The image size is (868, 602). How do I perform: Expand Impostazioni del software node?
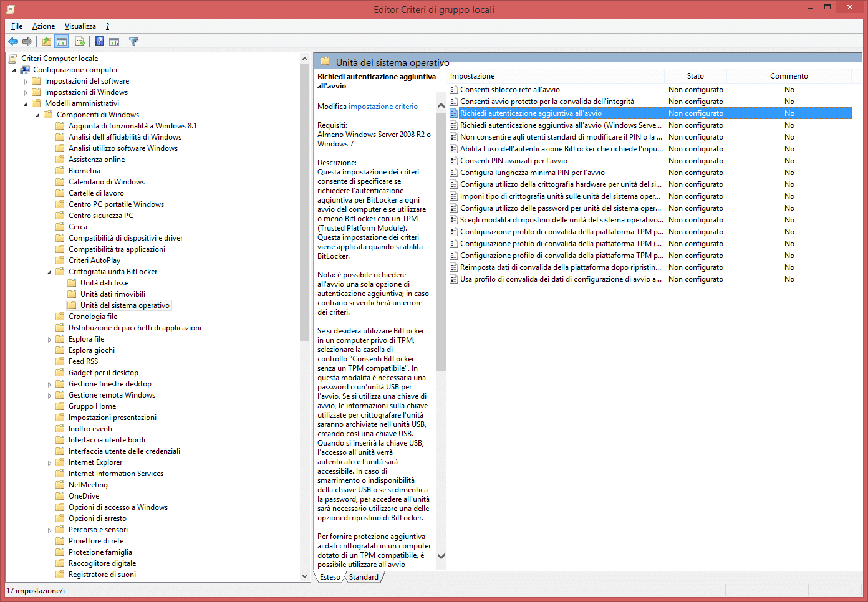pyautogui.click(x=26, y=82)
